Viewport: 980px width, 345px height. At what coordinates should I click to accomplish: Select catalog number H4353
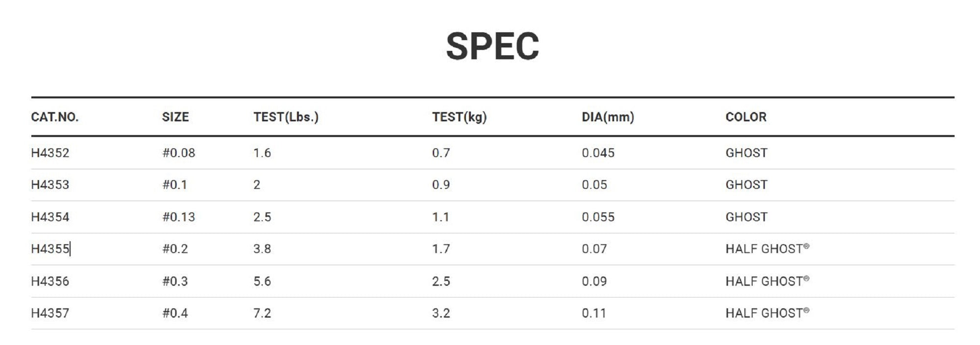tap(50, 184)
